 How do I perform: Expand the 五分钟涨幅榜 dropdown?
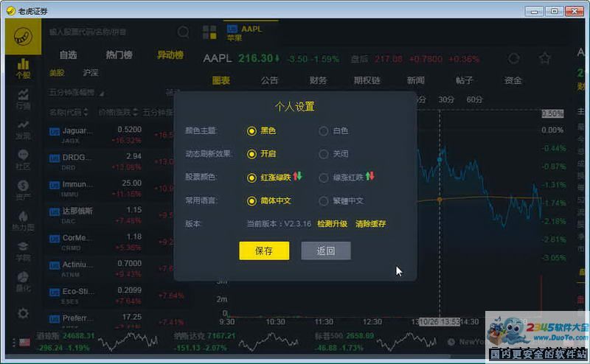pos(77,93)
